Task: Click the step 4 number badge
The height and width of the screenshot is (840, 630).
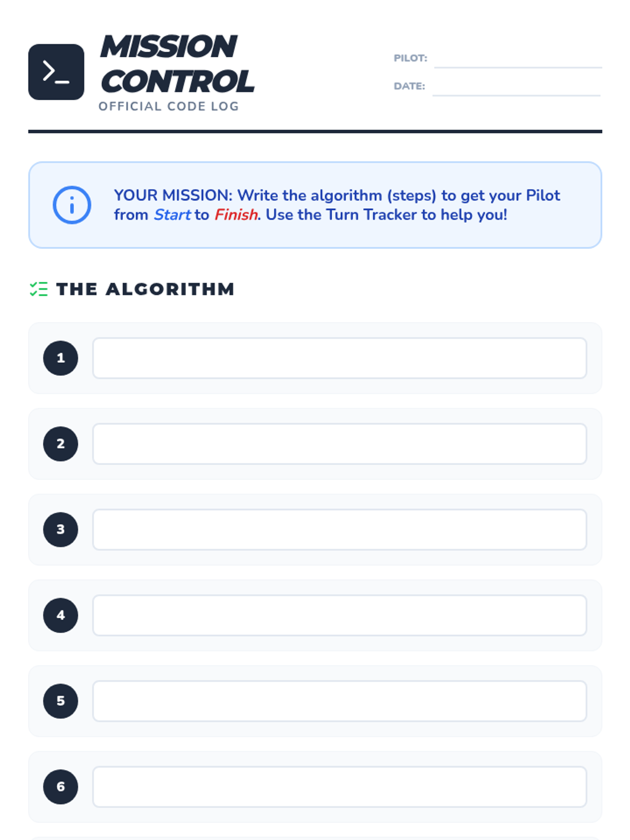Action: [61, 615]
